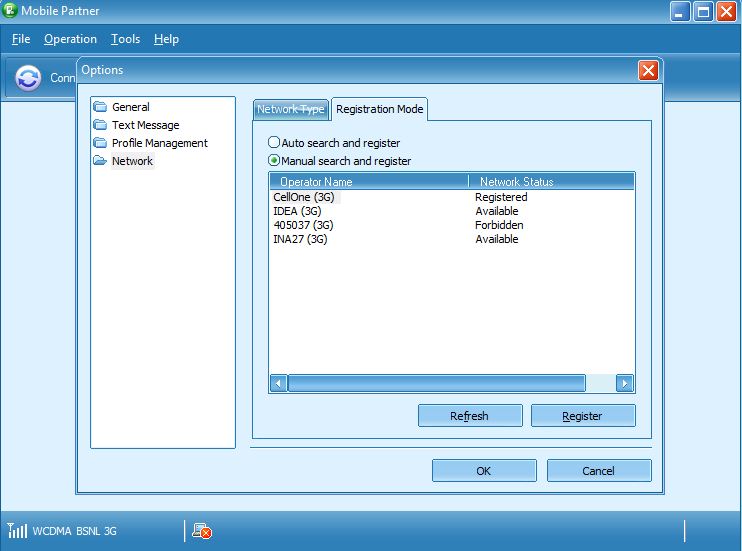Click Available status of IDEA (3G)
Screen dimensions: 742x551
[x=497, y=211]
